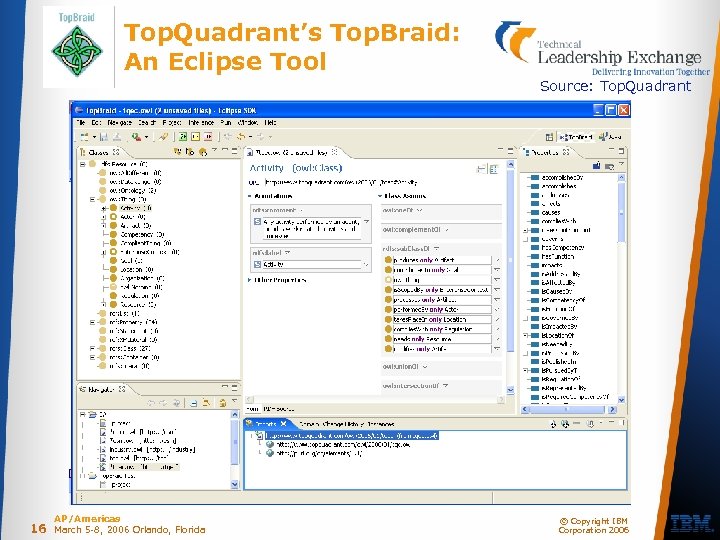Viewport: 720px width, 540px height.
Task: Click the takesPlaceIn only Location restriction
Action: 442,319
